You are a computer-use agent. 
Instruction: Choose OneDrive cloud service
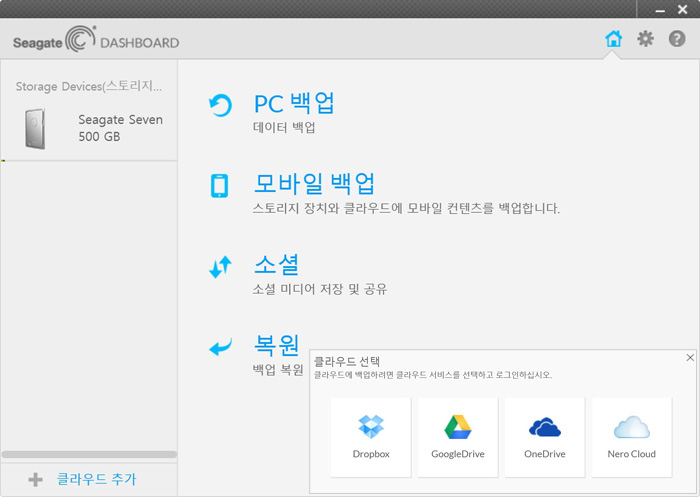(x=545, y=437)
